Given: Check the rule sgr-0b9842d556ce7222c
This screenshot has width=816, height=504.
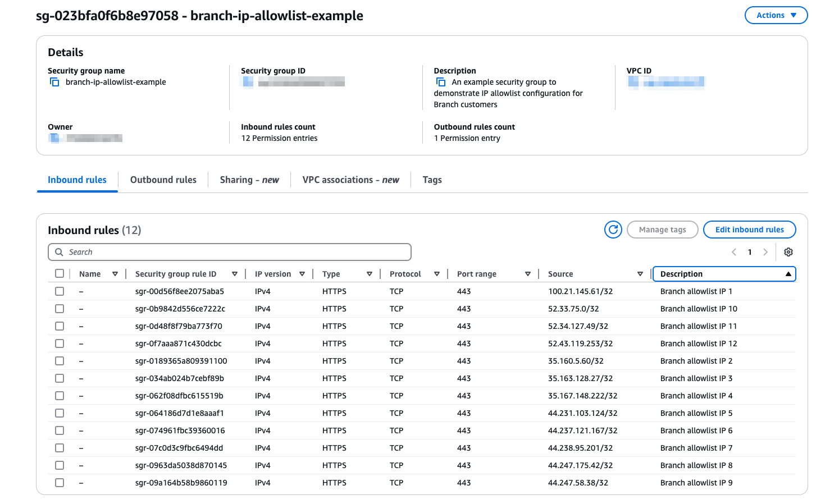Looking at the screenshot, I should click(x=60, y=309).
